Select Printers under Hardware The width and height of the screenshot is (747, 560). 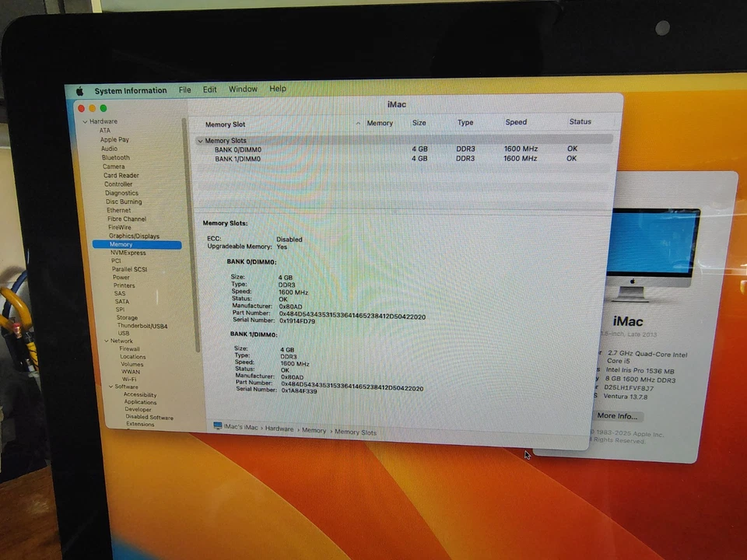(124, 285)
